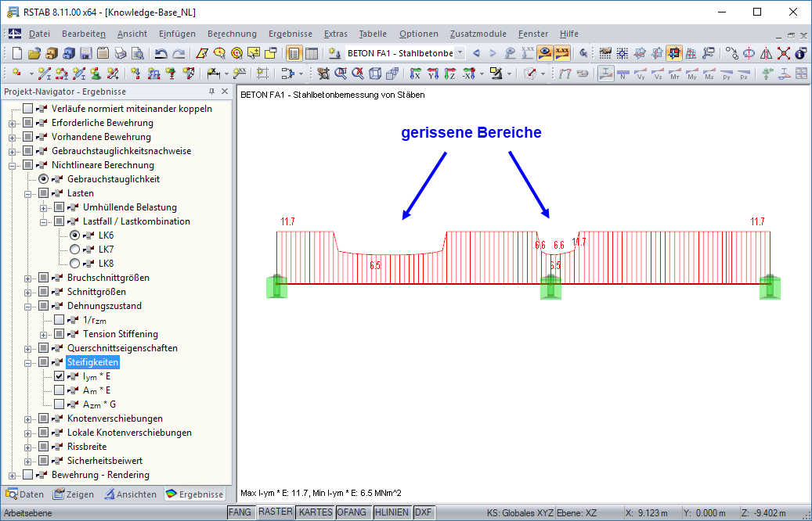Toggle DXF in status bar
The height and width of the screenshot is (521, 812).
pos(423,512)
